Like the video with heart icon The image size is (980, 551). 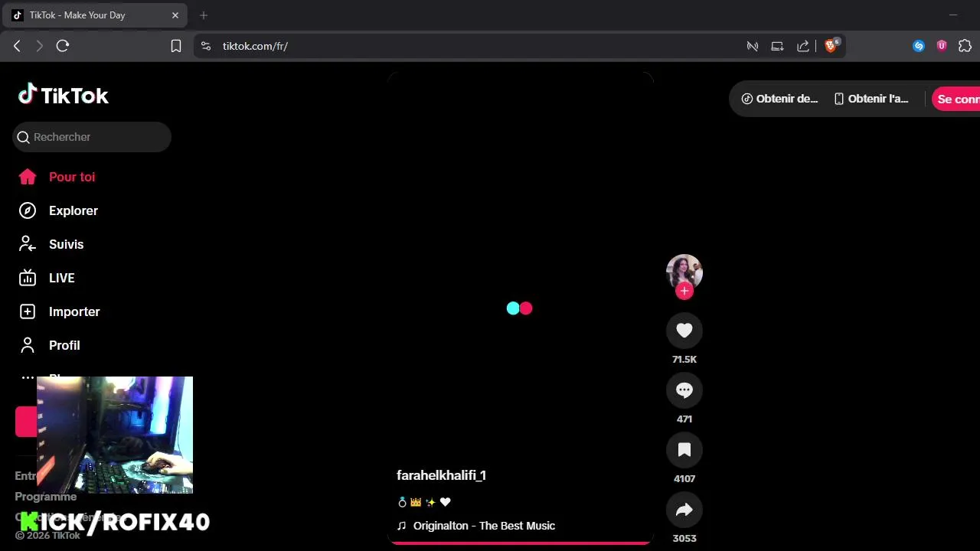(684, 330)
